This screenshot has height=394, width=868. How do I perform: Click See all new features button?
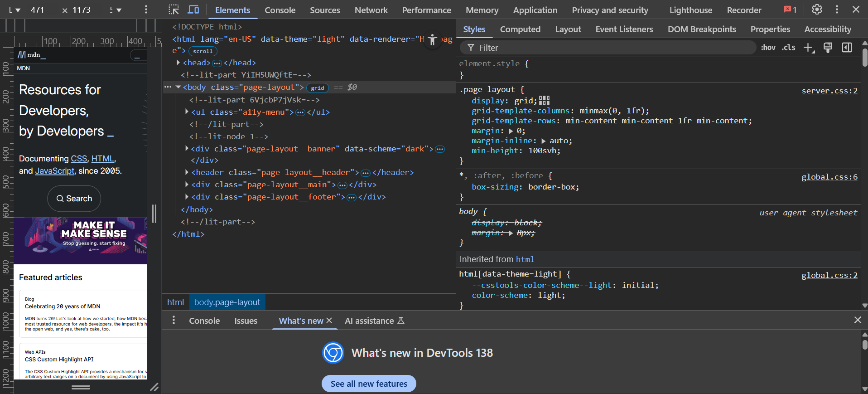click(x=369, y=384)
